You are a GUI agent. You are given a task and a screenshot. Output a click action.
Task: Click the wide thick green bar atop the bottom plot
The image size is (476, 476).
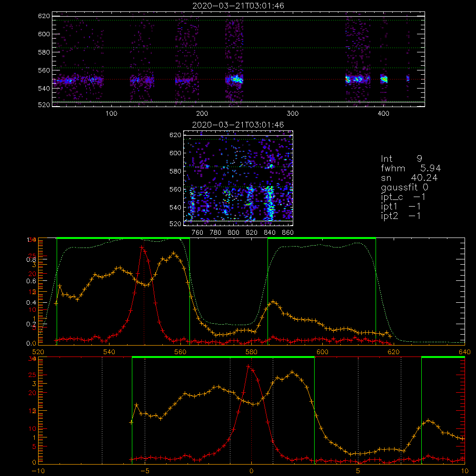coord(223,357)
